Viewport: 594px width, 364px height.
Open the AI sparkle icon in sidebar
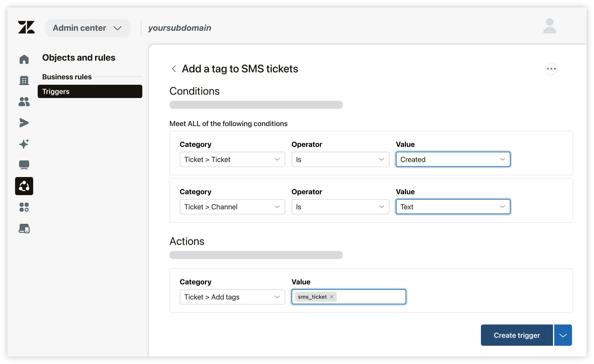click(x=24, y=144)
